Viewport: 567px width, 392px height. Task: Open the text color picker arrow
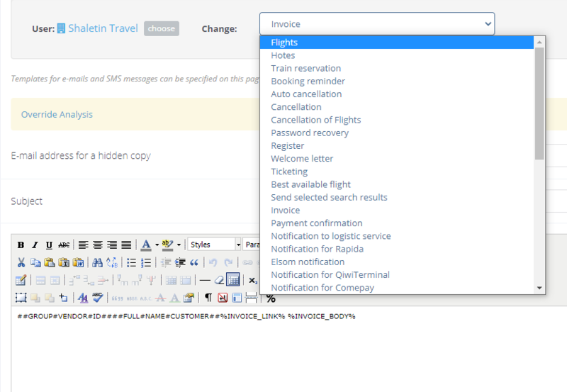(x=157, y=245)
